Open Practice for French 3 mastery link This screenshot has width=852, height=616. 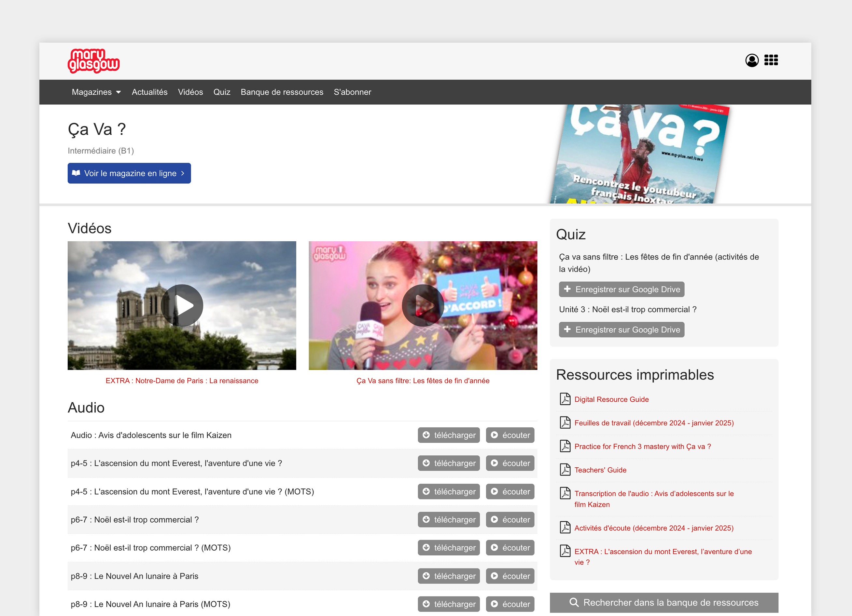(x=642, y=446)
